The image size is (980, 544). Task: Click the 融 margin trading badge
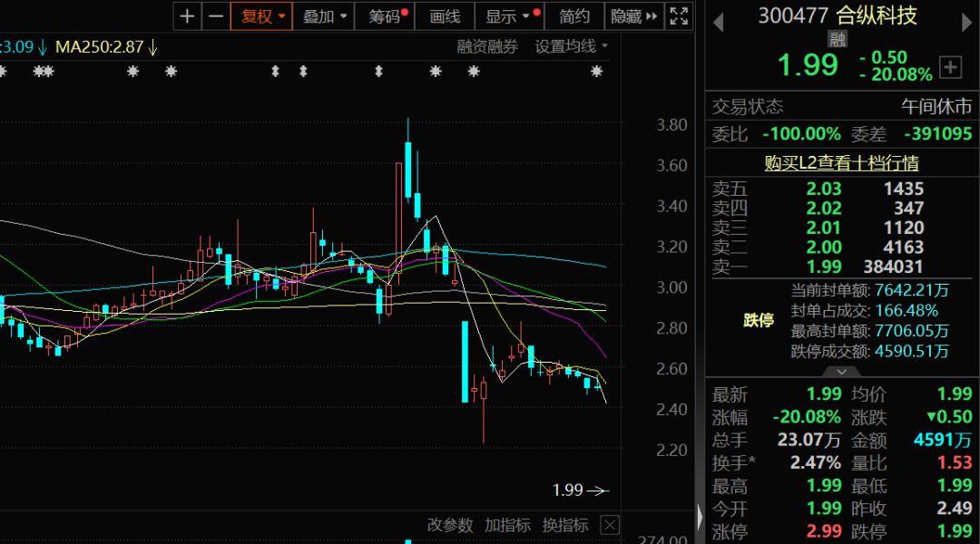point(837,38)
